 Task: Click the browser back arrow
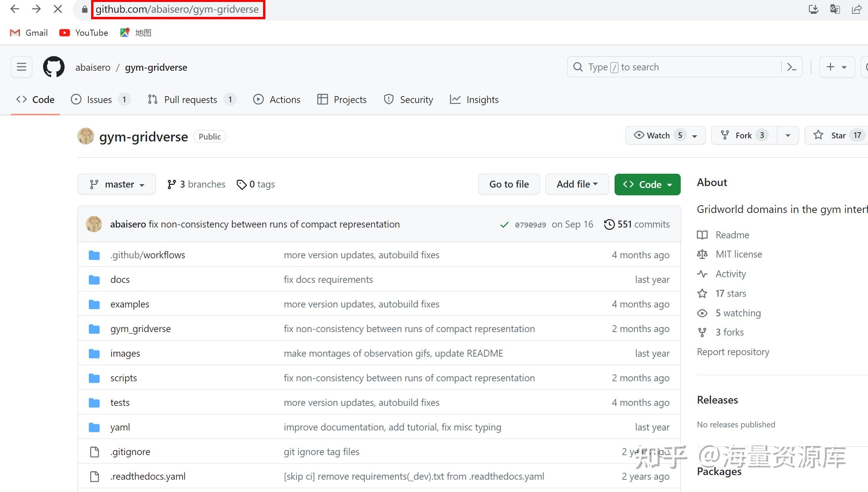point(15,9)
